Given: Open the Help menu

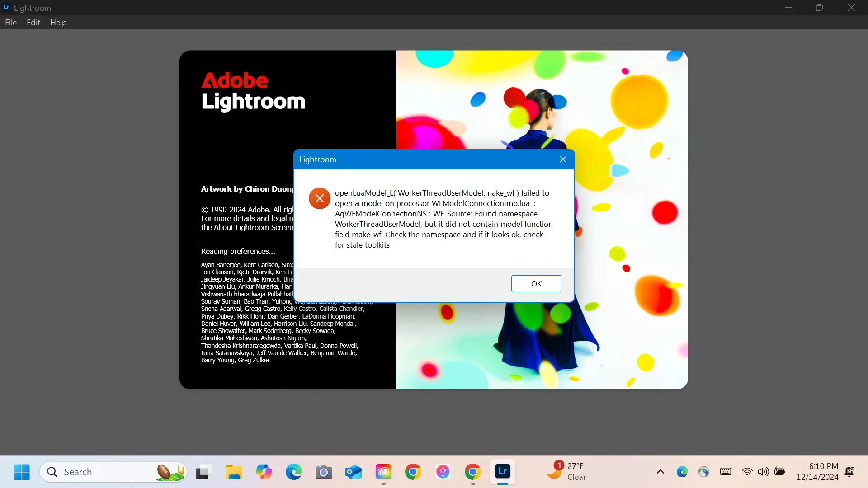Looking at the screenshot, I should click(58, 23).
